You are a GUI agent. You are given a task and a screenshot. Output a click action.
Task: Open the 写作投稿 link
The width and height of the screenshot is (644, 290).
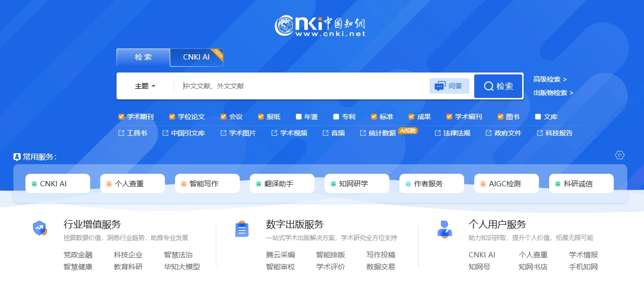point(381,255)
